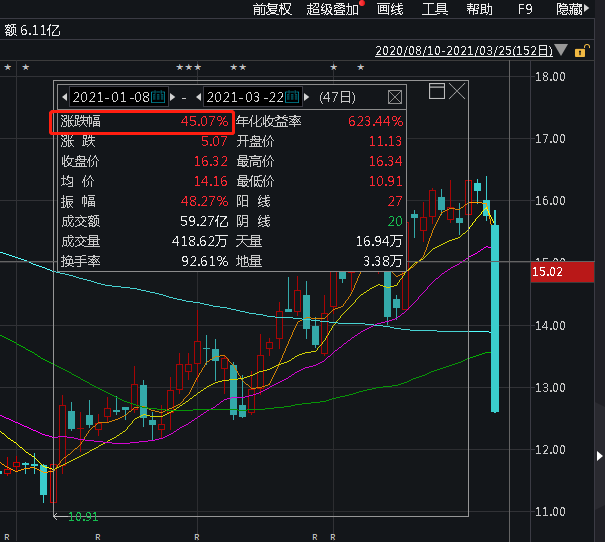Step the end date 2021-03-22 forward
This screenshot has width=605, height=542.
[307, 97]
